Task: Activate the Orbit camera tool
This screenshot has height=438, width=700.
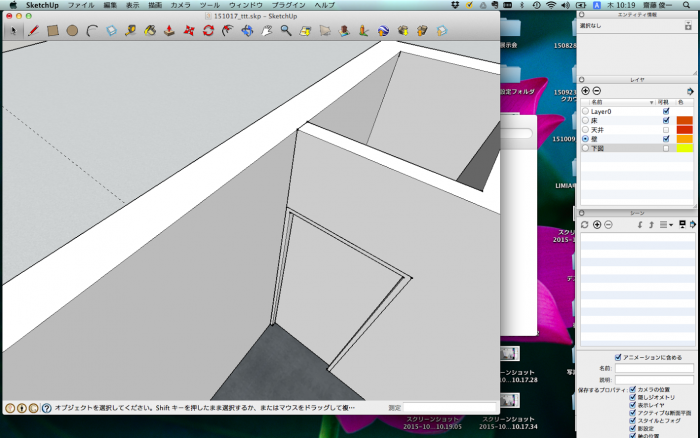Action: (247, 31)
